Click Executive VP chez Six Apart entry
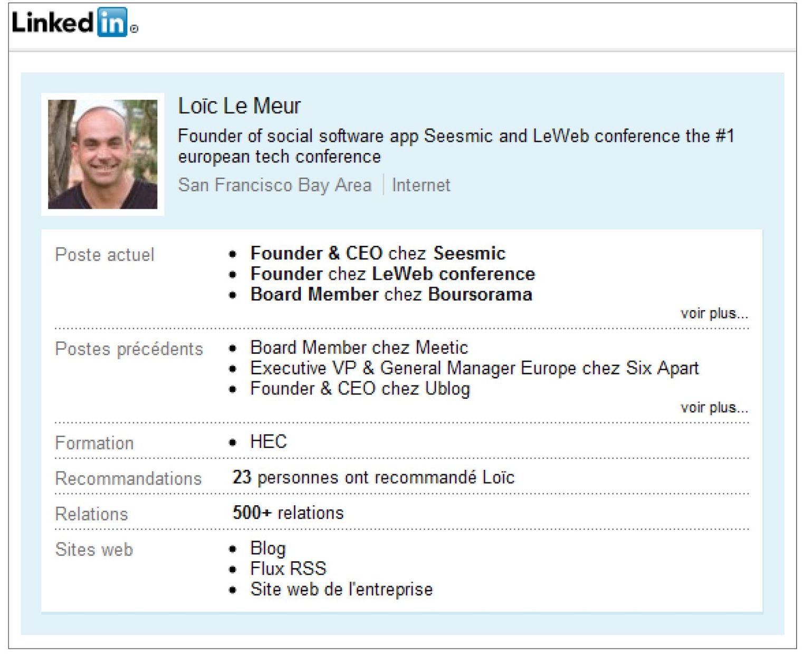812x664 pixels. (474, 368)
